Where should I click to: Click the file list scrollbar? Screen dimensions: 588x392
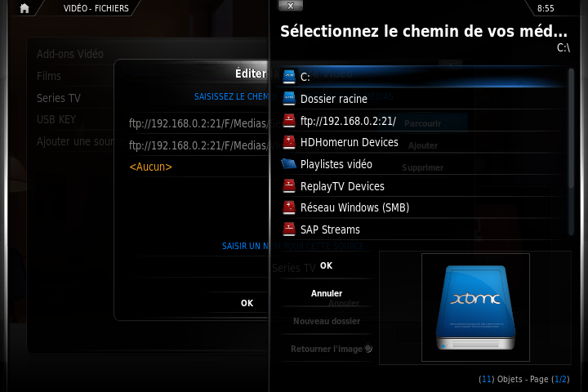coord(571,152)
